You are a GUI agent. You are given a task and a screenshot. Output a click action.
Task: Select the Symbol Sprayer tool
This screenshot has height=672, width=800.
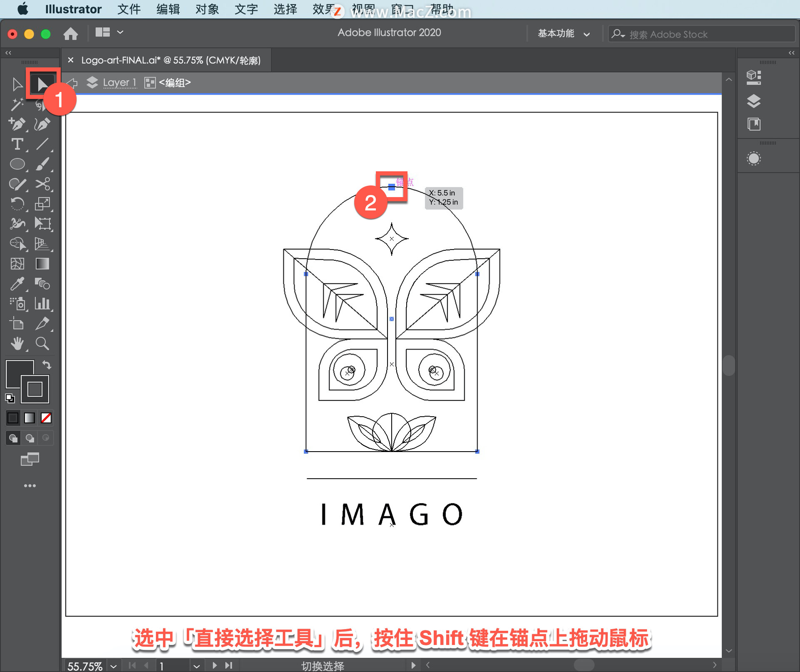(x=17, y=303)
